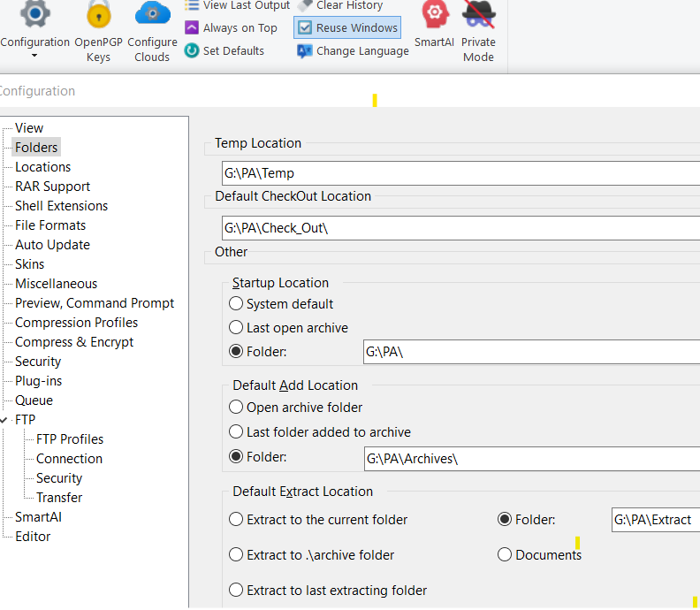Open Shell Extensions settings

click(x=61, y=206)
